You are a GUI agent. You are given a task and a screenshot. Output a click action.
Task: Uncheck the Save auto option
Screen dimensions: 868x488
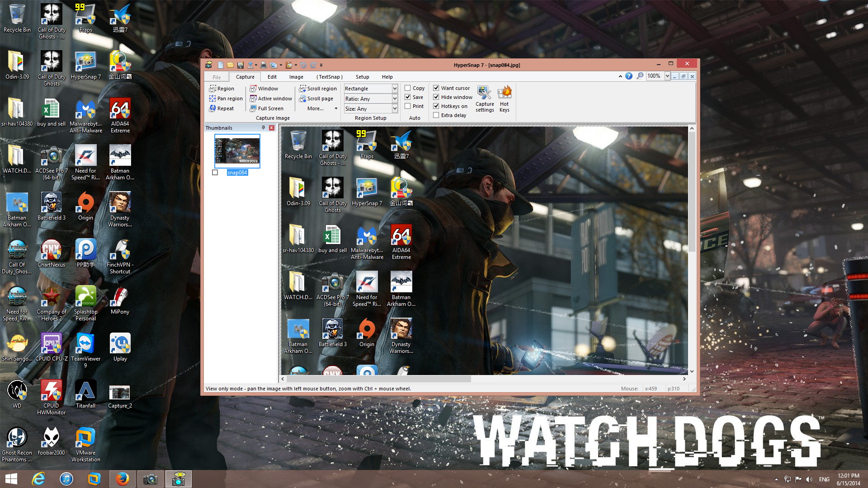tap(408, 97)
